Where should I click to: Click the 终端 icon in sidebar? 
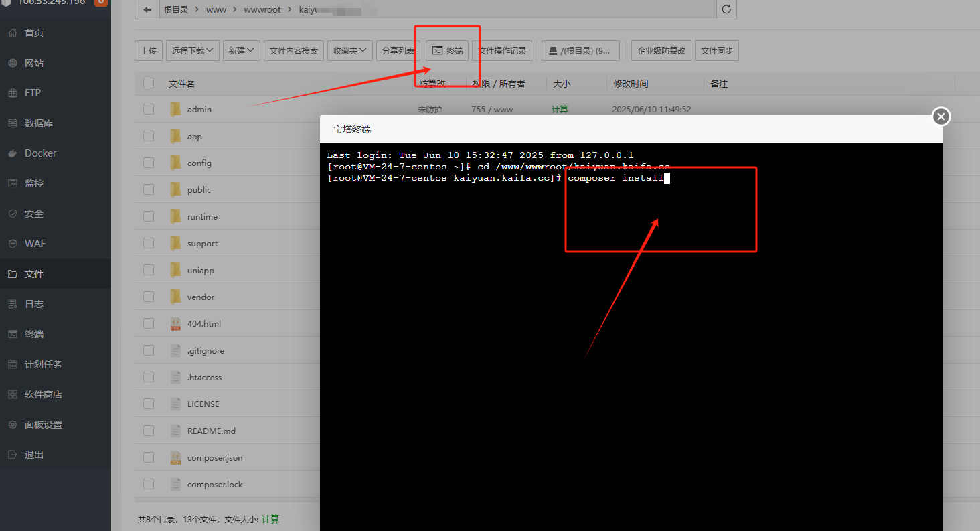pyautogui.click(x=12, y=334)
